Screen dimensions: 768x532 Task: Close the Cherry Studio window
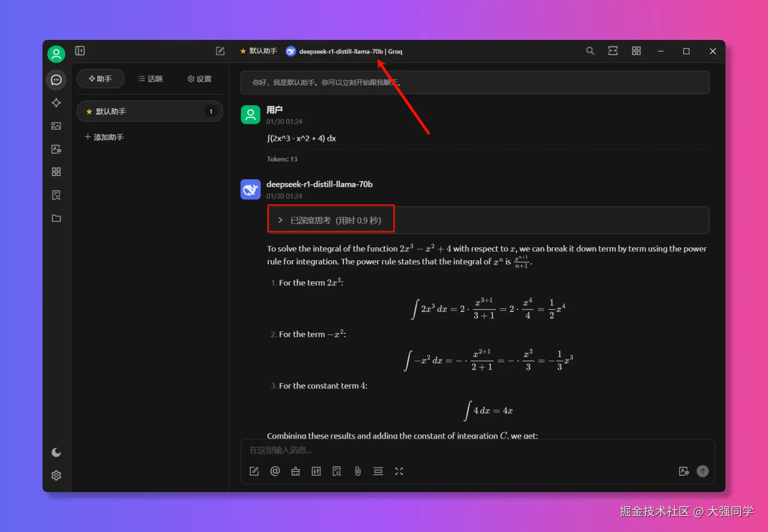point(713,51)
